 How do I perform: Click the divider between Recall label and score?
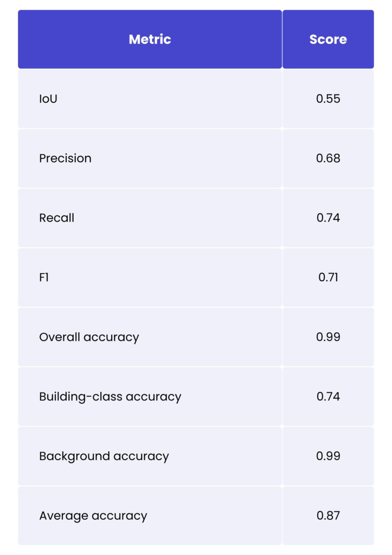click(x=282, y=218)
